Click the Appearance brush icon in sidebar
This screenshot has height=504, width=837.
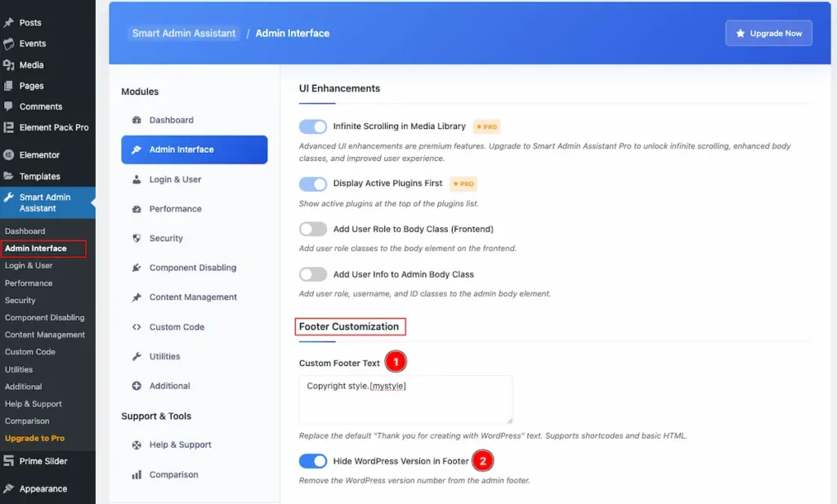pyautogui.click(x=8, y=488)
